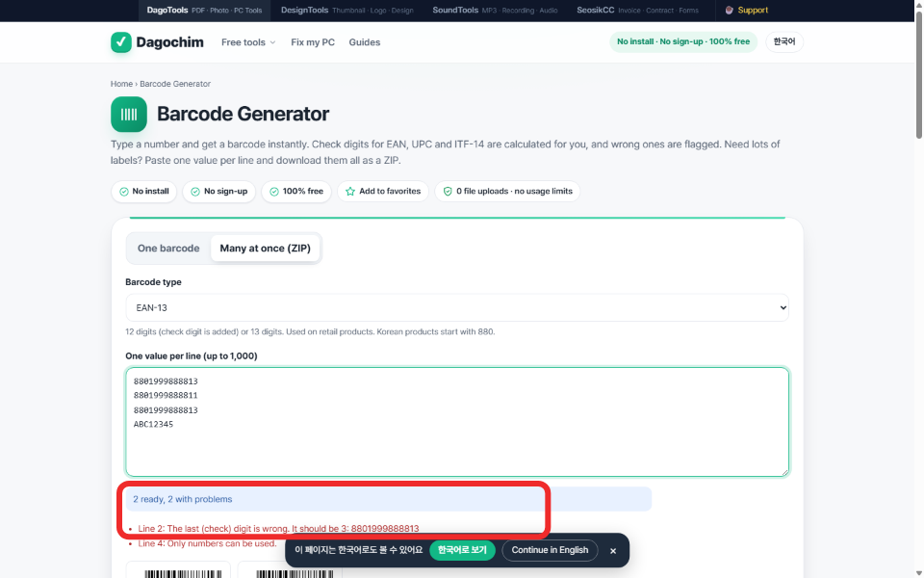Click the text line 8801999888811

(x=166, y=395)
